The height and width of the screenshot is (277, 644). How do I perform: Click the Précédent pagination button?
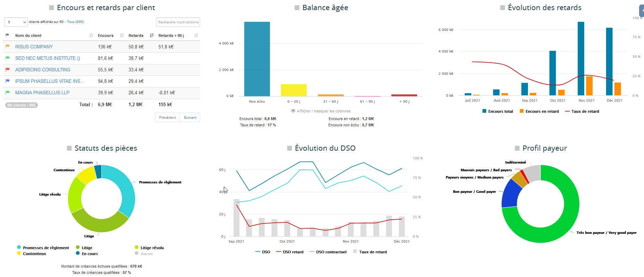[x=167, y=118]
